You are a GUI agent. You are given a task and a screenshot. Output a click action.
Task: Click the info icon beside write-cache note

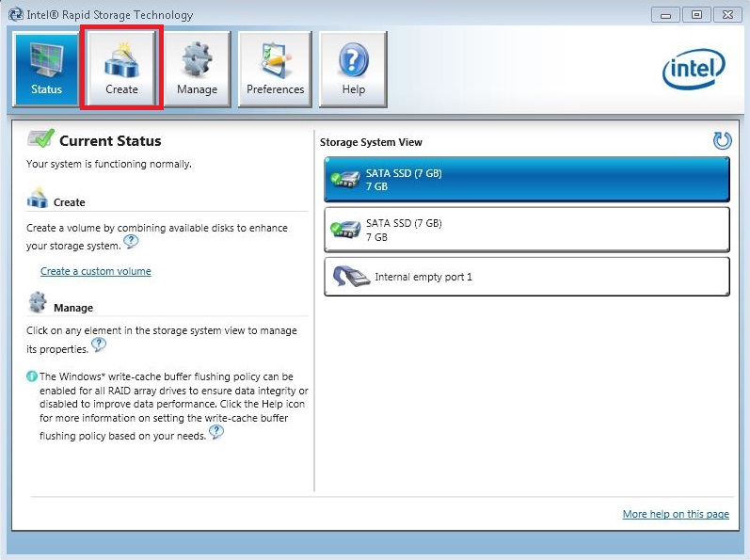[x=32, y=376]
